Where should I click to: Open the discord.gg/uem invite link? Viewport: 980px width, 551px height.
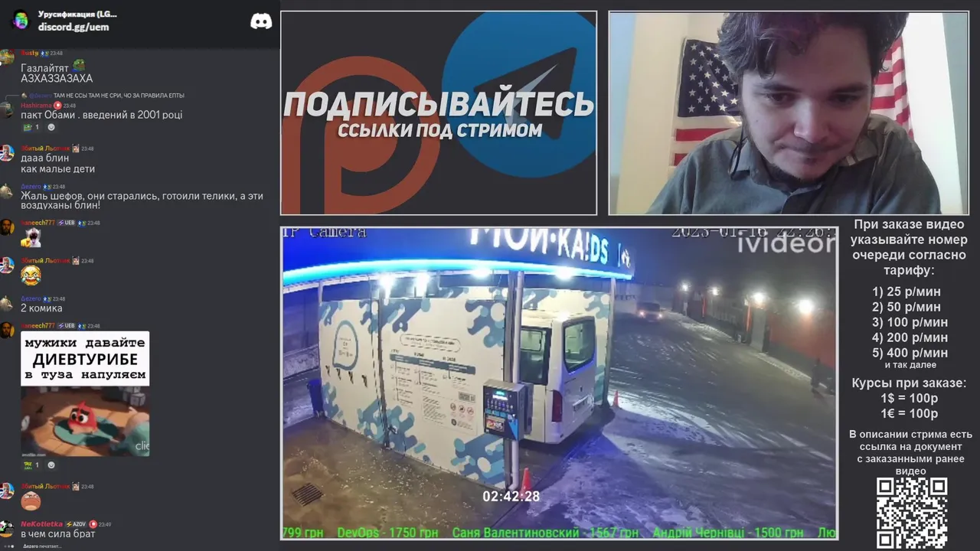point(73,27)
